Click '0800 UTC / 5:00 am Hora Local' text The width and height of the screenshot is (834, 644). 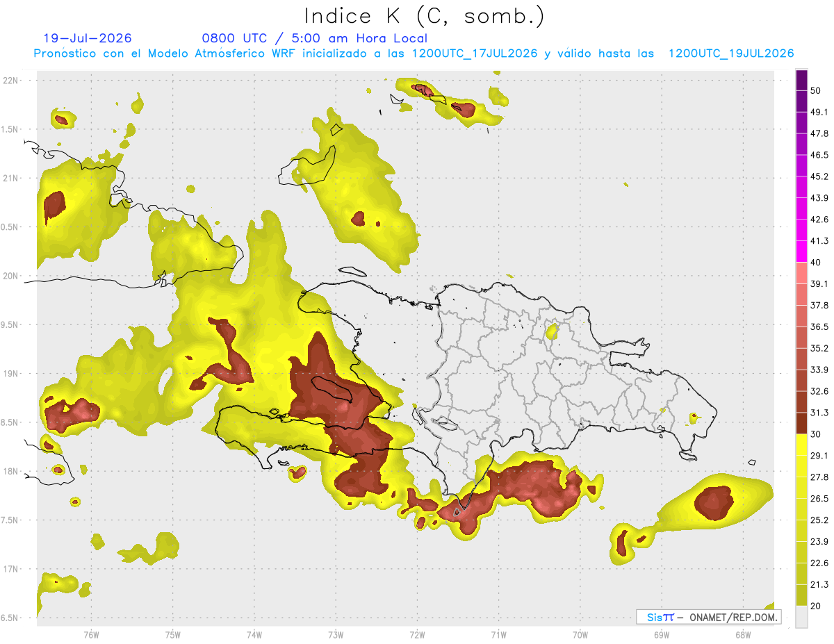pyautogui.click(x=315, y=38)
